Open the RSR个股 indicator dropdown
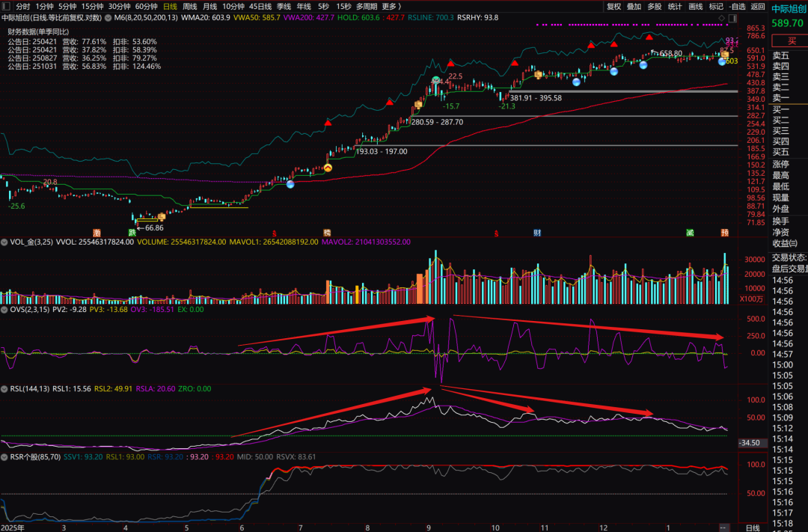Image resolution: width=808 pixels, height=532 pixels. point(4,457)
